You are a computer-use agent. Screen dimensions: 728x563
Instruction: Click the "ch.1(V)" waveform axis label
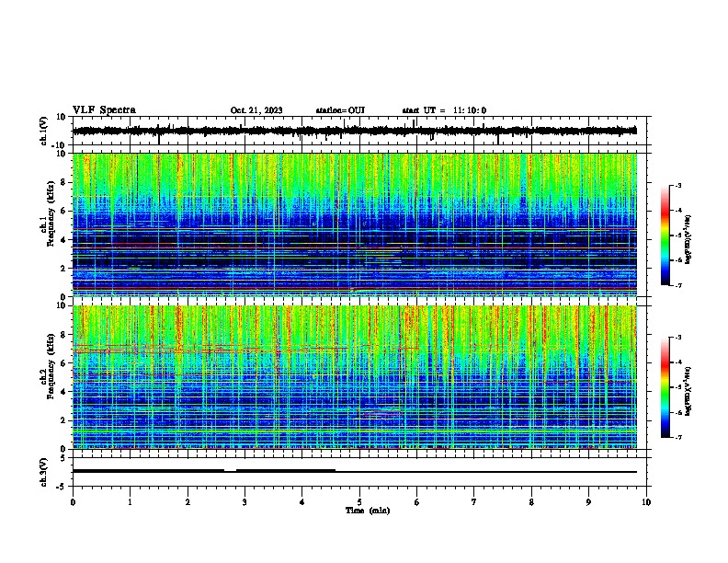(44, 131)
